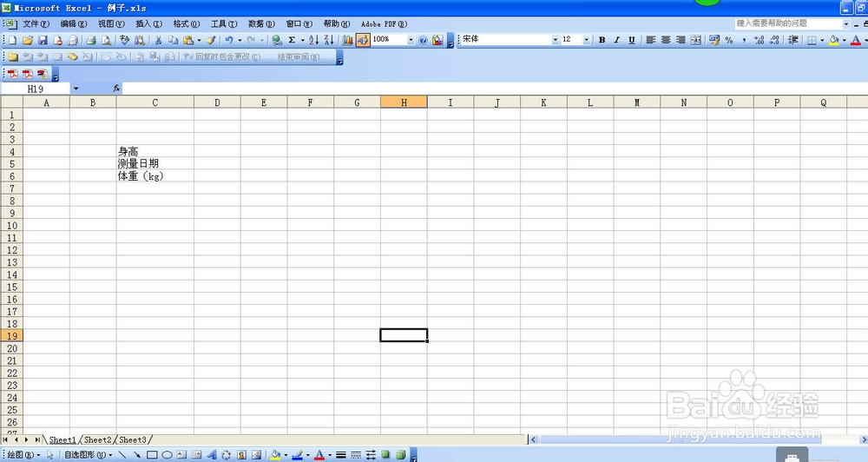Apply line color in drawing toolbar
868x462 pixels.
coord(297,455)
